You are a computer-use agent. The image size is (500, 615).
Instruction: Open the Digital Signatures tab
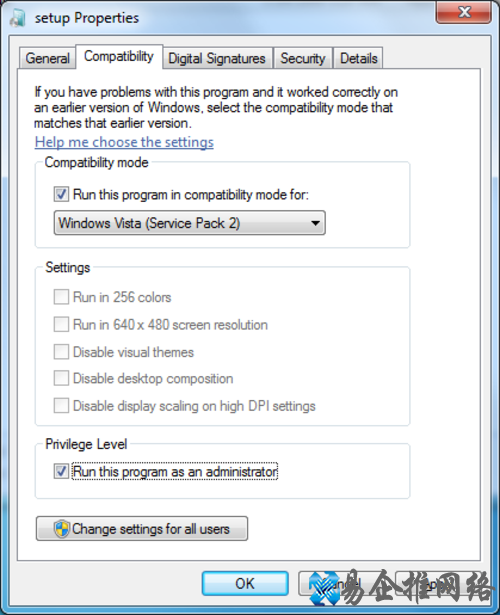217,58
